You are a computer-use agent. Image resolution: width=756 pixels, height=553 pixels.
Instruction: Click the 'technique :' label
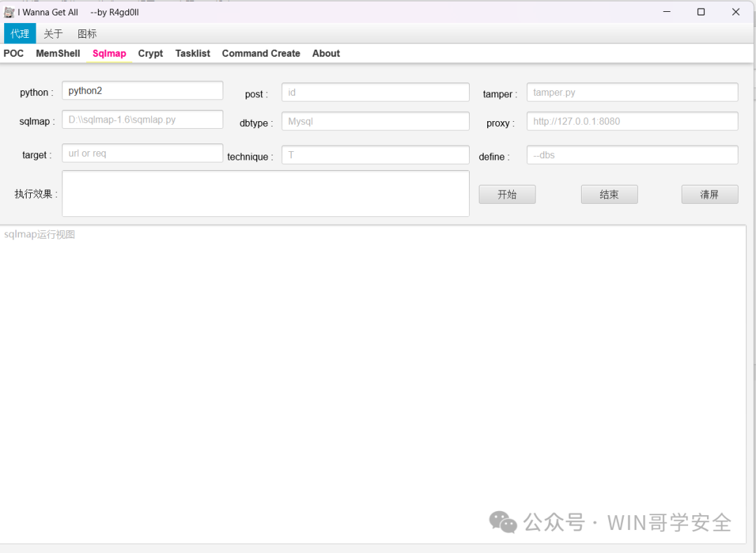coord(250,157)
